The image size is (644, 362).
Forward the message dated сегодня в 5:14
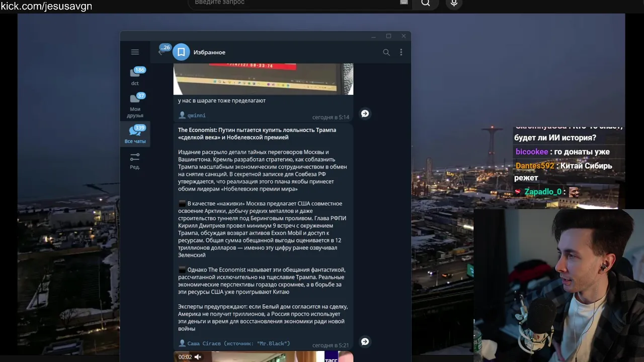(x=365, y=114)
